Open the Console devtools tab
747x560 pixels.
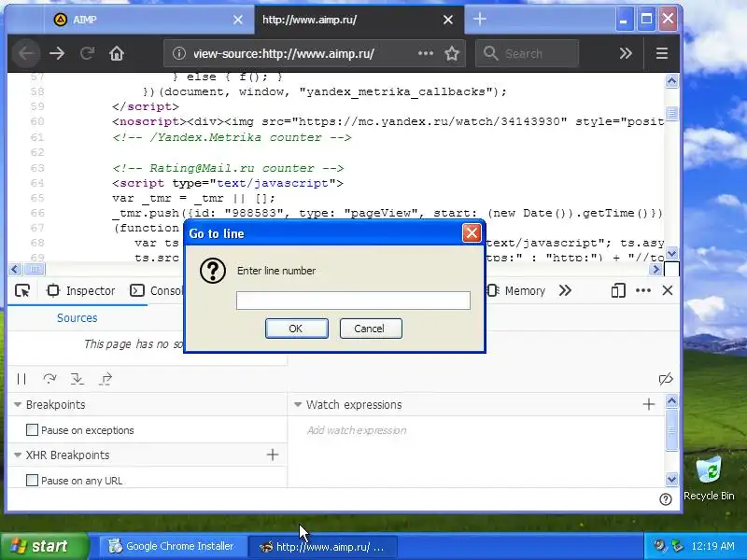click(x=157, y=290)
